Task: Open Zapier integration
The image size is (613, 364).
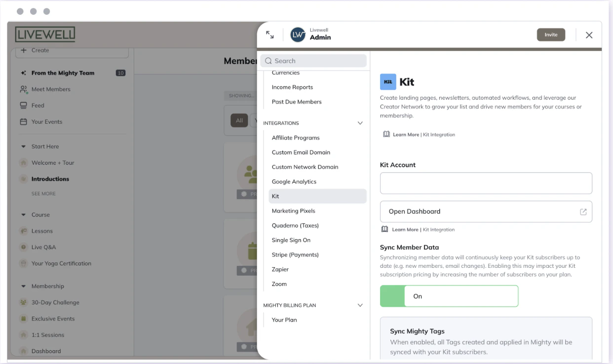Action: pyautogui.click(x=280, y=269)
